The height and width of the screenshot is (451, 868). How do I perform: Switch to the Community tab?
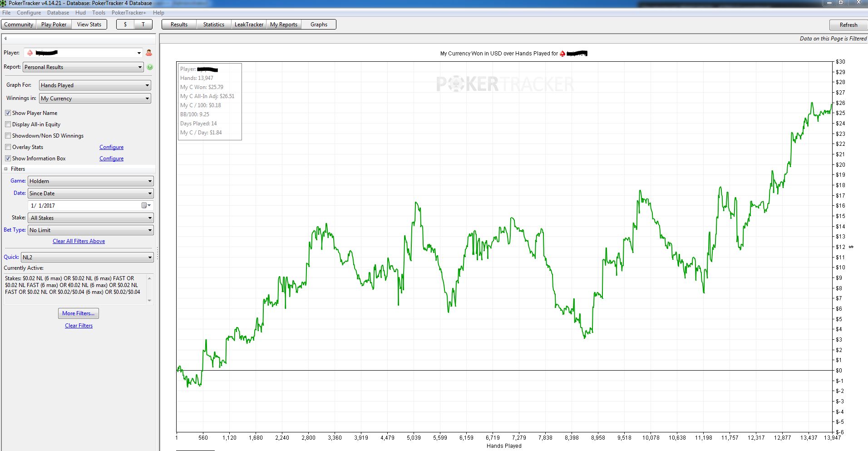pyautogui.click(x=19, y=25)
